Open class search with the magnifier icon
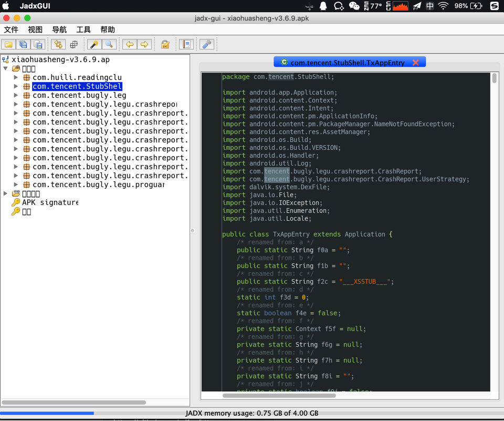Image resolution: width=504 pixels, height=421 pixels. tap(109, 44)
